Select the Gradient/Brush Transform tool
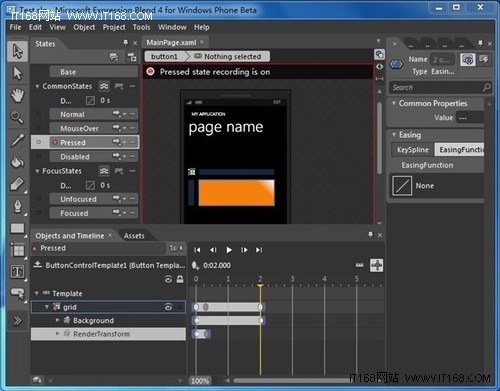This screenshot has width=500, height=391. coord(17,184)
